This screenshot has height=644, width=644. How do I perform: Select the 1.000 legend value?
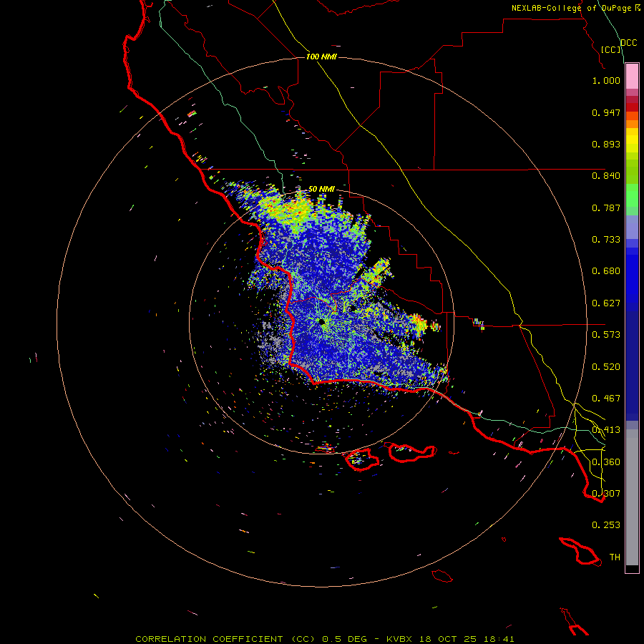pos(606,80)
